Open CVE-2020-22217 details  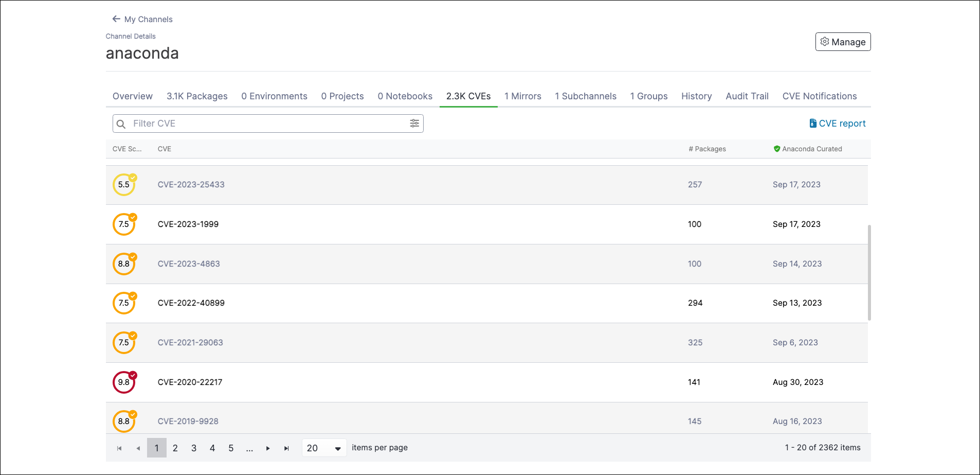(190, 382)
